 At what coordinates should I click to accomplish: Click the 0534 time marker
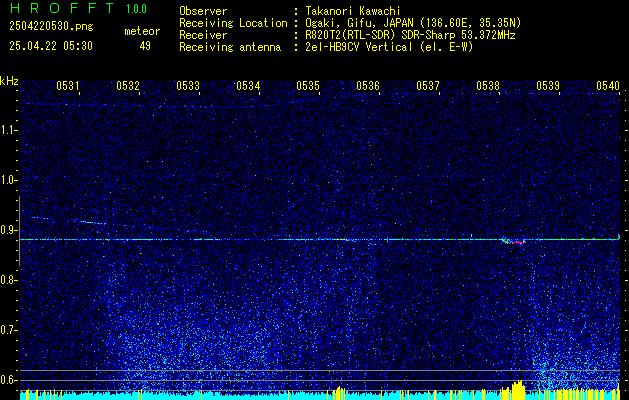[248, 85]
